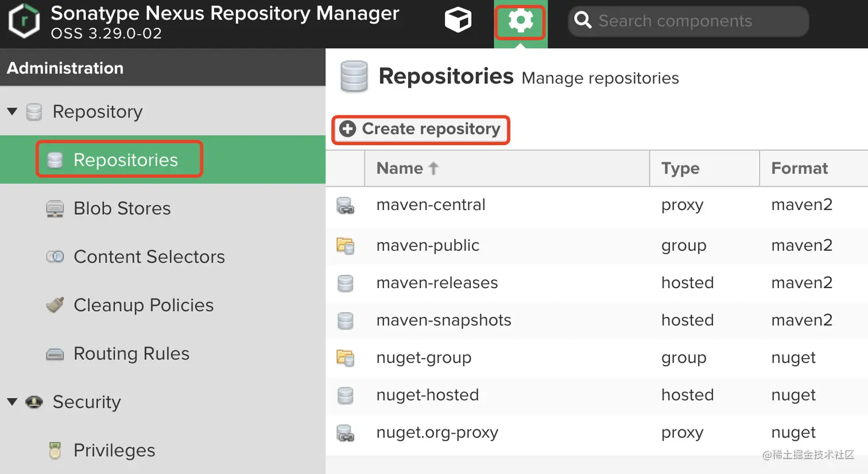Screen dimensions: 868x474
Task: Click the Security section icon
Action: pos(34,402)
